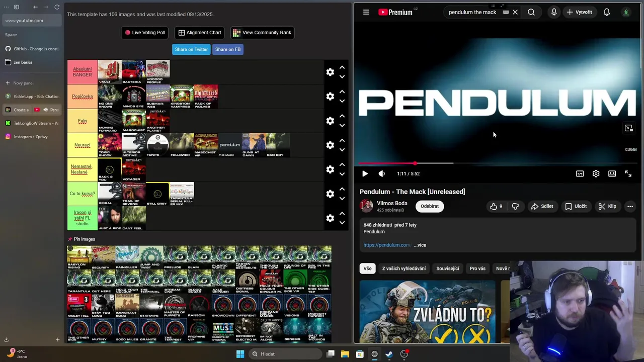Seek in the red video progress bar
This screenshot has height=362, width=644.
[x=498, y=163]
